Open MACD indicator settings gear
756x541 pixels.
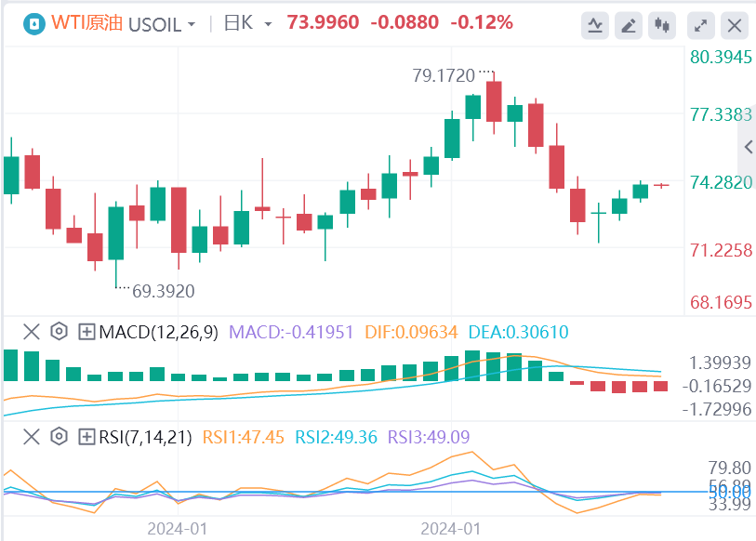pos(59,332)
